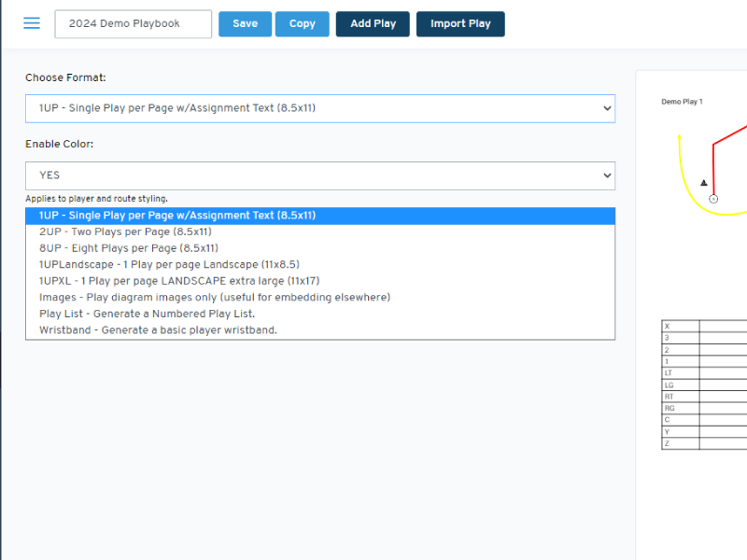747x560 pixels.
Task: Open the Import Play dialog
Action: pos(460,24)
